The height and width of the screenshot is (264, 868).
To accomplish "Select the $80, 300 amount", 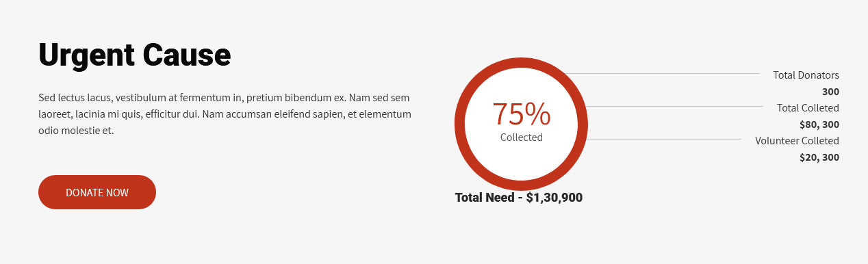I will [x=819, y=124].
